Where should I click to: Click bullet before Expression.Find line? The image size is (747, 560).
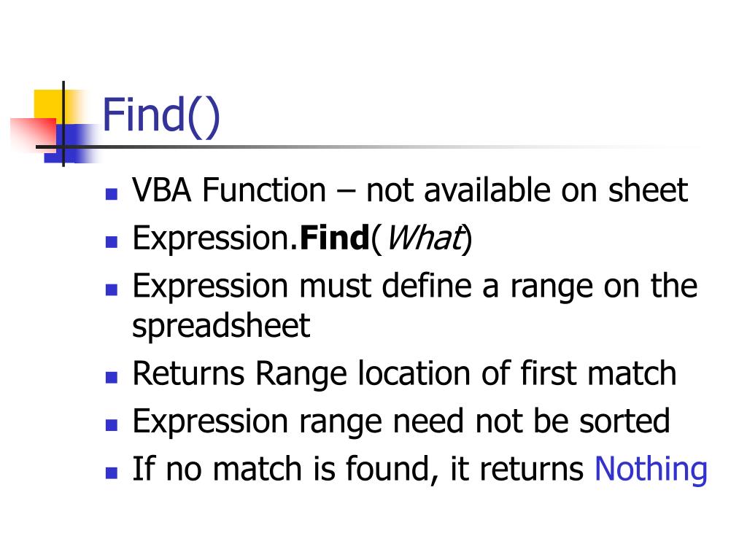coord(112,242)
